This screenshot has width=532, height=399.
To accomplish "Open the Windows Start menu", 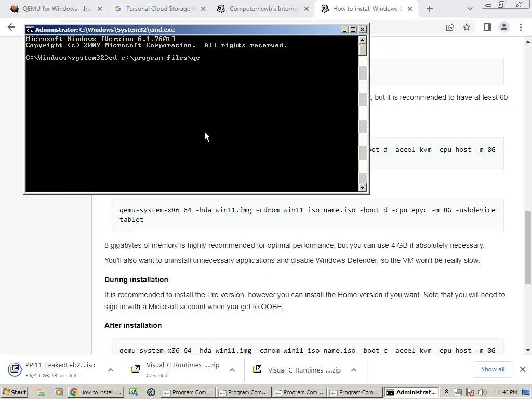I will click(x=14, y=392).
